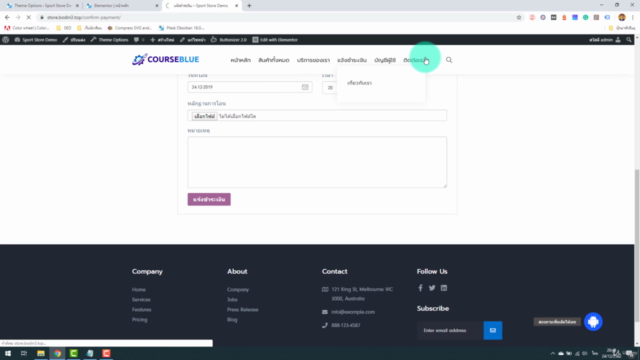Open the Chrome profile avatar
This screenshot has height=360, width=640.
tap(622, 17)
